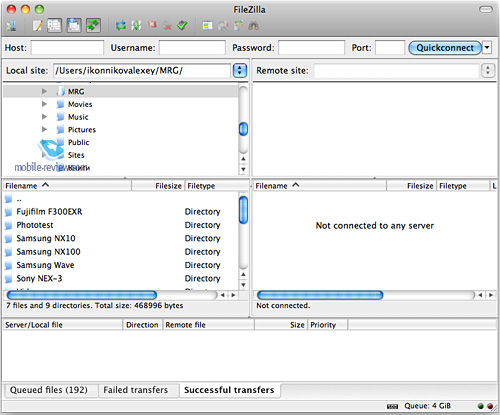Expand the MRG folder tree node
This screenshot has width=500, height=415.
(x=44, y=91)
